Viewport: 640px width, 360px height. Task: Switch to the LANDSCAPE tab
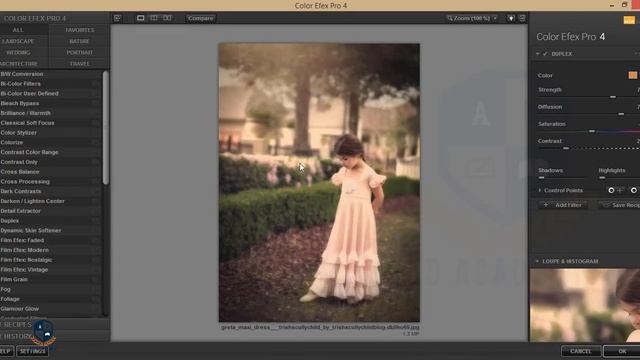tap(18, 41)
